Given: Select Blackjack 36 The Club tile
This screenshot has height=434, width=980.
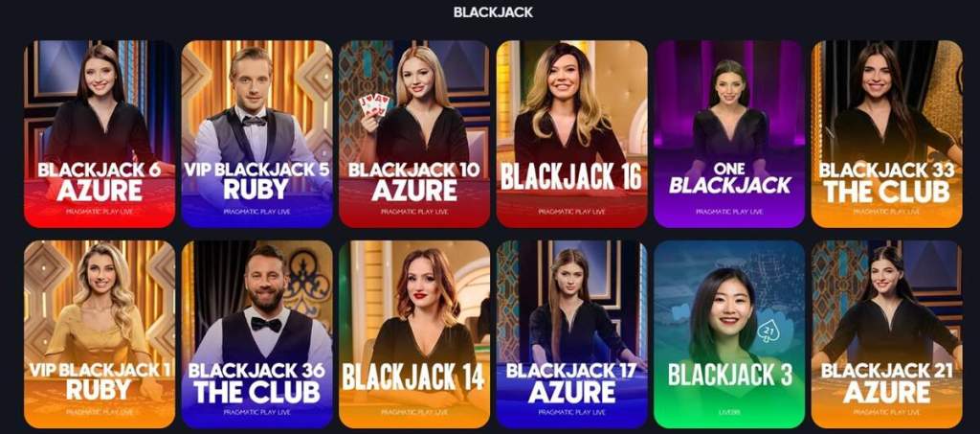Looking at the screenshot, I should click(256, 334).
